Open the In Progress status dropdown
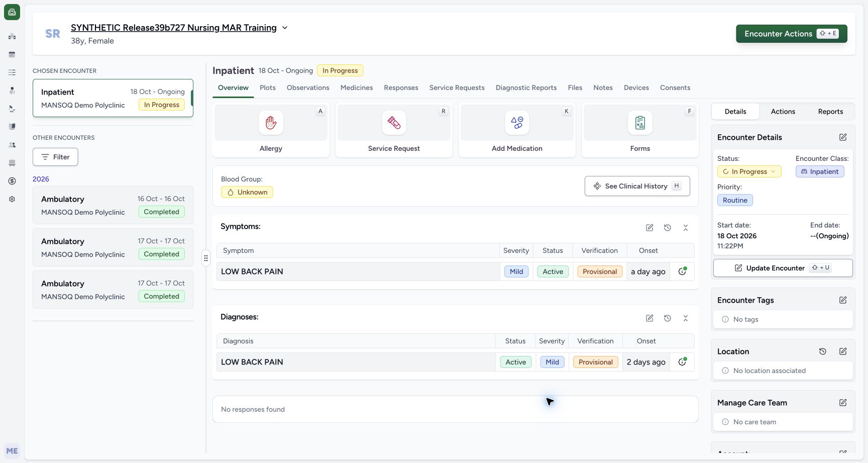 click(749, 171)
